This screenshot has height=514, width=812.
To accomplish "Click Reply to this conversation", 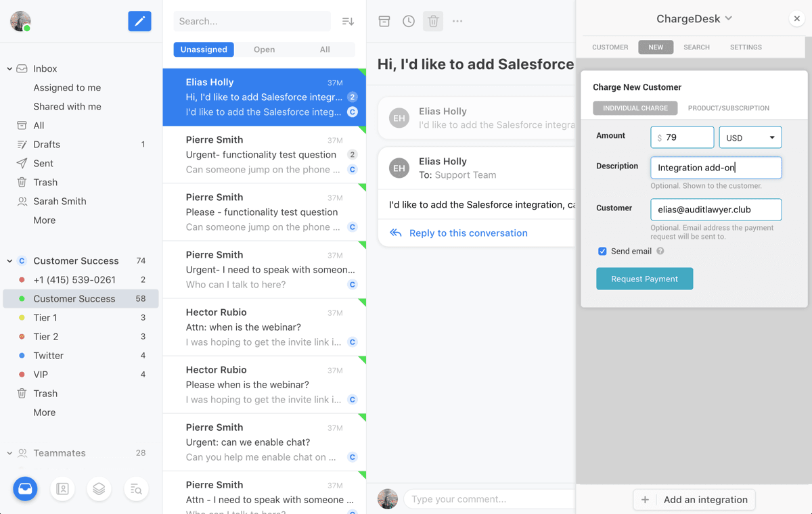I will pos(467,233).
